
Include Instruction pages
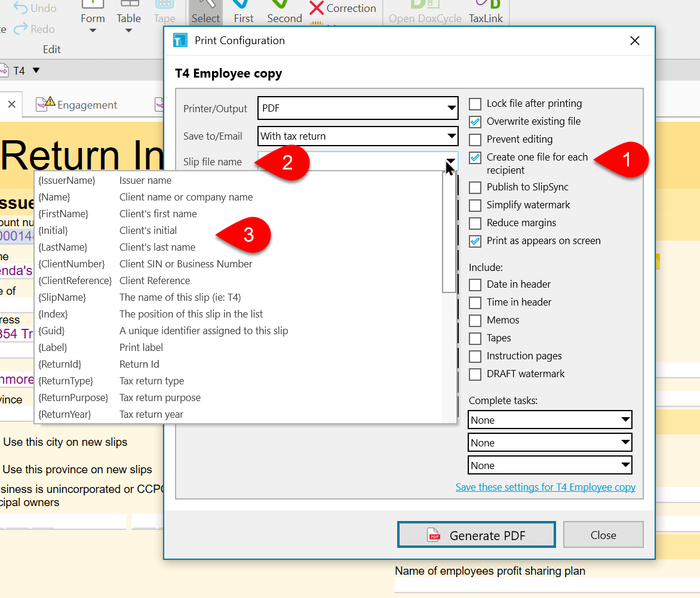[475, 356]
